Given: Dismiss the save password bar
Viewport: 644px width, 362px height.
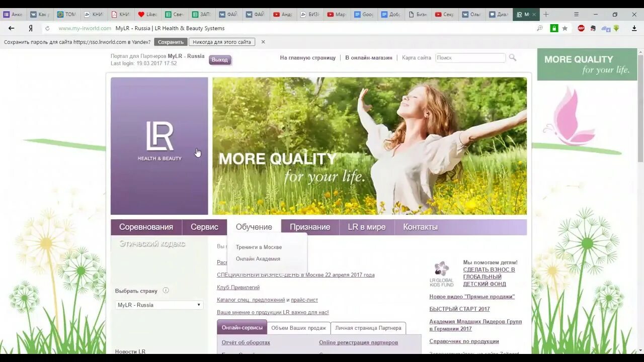Looking at the screenshot, I should (x=263, y=42).
